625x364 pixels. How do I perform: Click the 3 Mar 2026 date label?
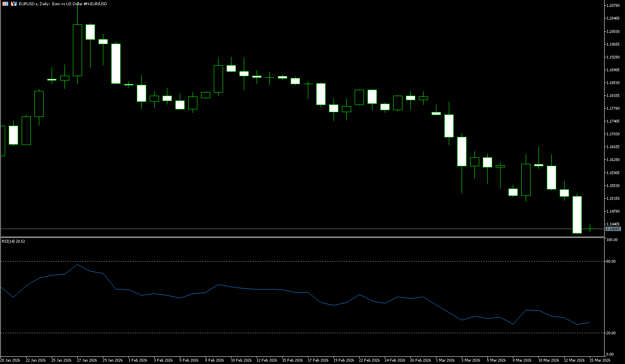(x=471, y=360)
